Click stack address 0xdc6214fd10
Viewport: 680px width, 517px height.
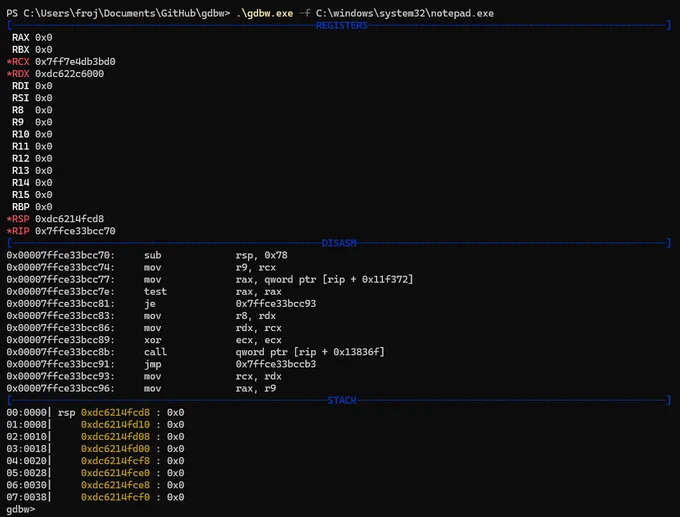click(115, 425)
